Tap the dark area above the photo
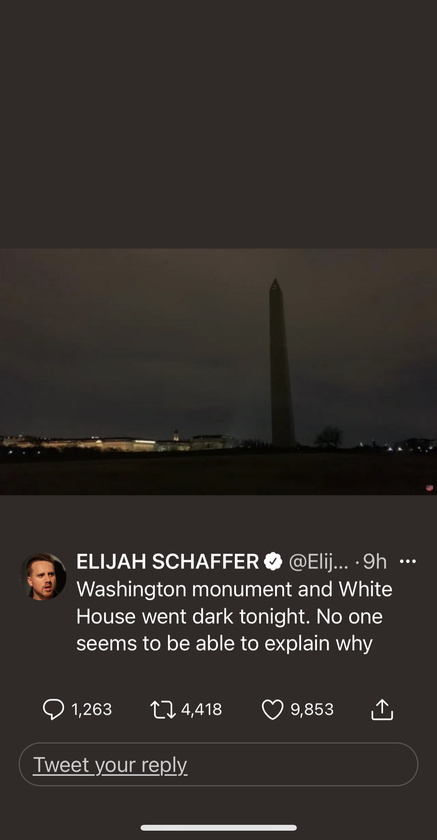The height and width of the screenshot is (840, 437). [x=218, y=124]
